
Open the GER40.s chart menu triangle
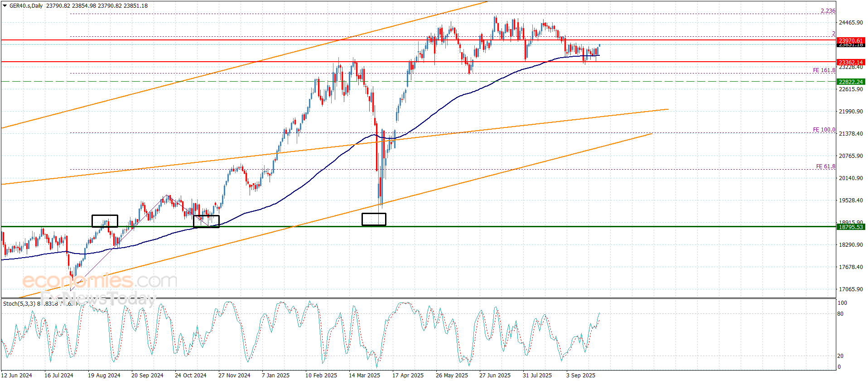(x=5, y=6)
